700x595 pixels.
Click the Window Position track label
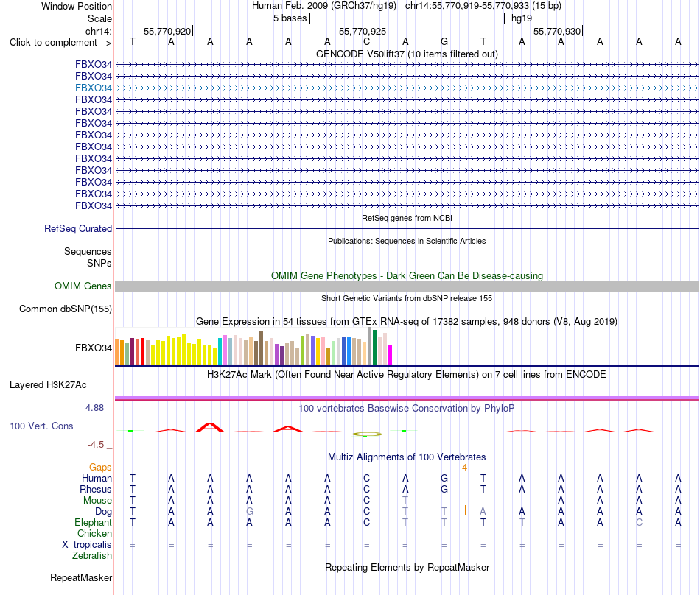click(77, 6)
